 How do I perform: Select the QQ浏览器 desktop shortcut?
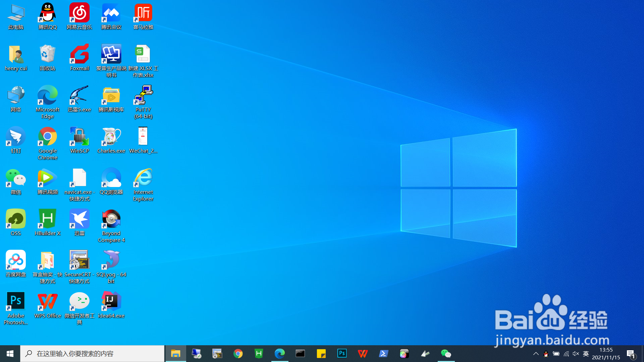point(111,182)
